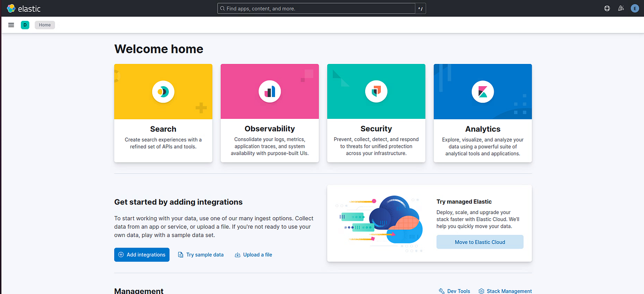Click the Try sample data icon link
The image size is (644, 294).
click(180, 255)
